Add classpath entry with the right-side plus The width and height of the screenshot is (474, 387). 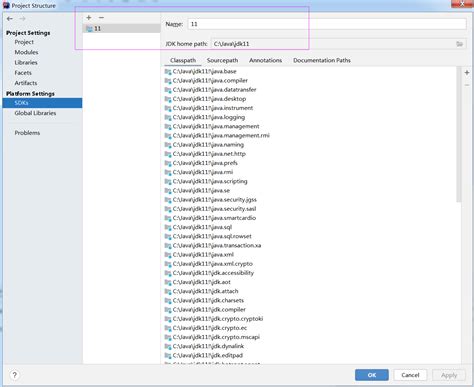coord(467,72)
